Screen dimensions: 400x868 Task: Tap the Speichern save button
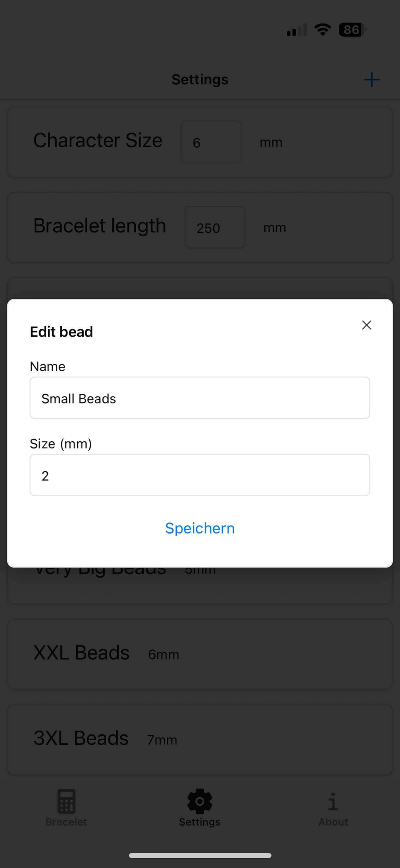click(200, 528)
